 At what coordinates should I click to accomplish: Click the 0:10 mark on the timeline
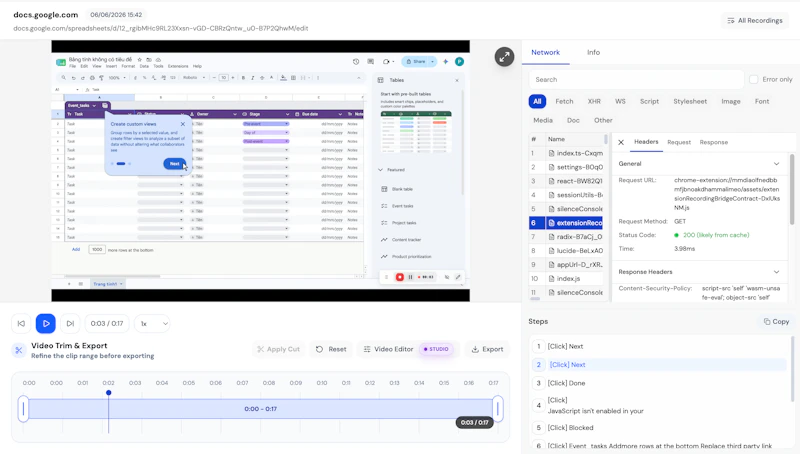click(322, 383)
